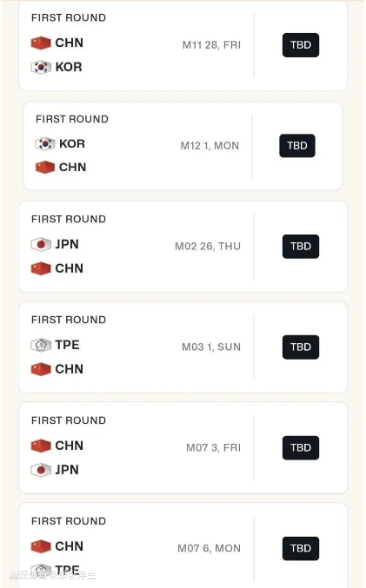Screen dimensions: 366x588
Task: Open the JPN team name on M02 26
Action: coord(67,244)
